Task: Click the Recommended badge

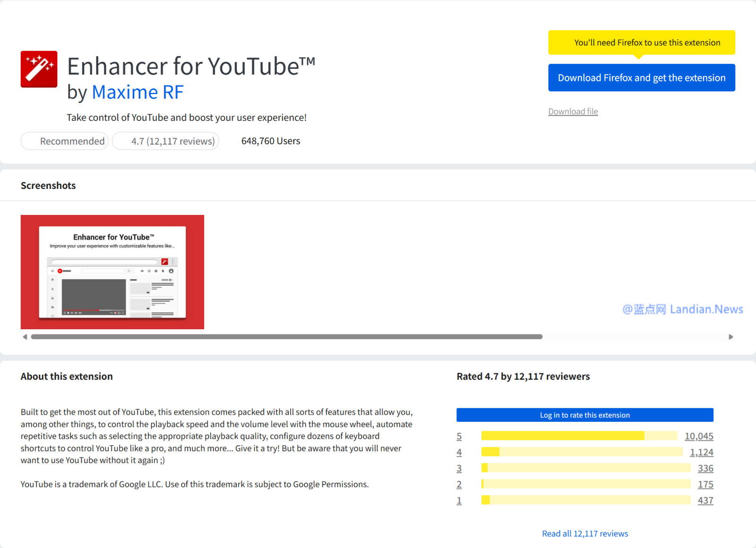Action: 65,141
